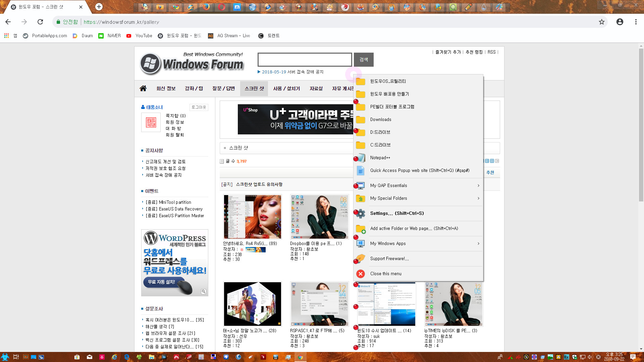Open the Quick Access Popup web site entry
Image resolution: width=644 pixels, height=362 pixels.
418,170
